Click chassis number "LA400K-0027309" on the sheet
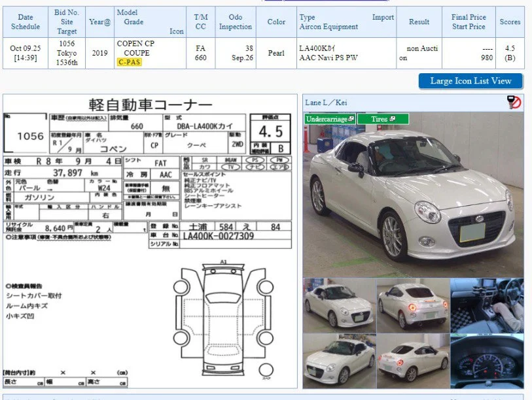 219,236
